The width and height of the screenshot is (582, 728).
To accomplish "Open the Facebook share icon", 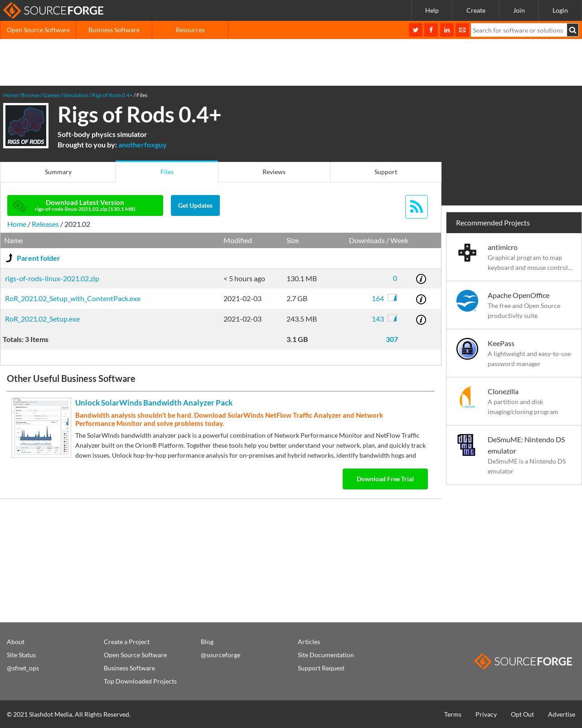I will pyautogui.click(x=431, y=30).
